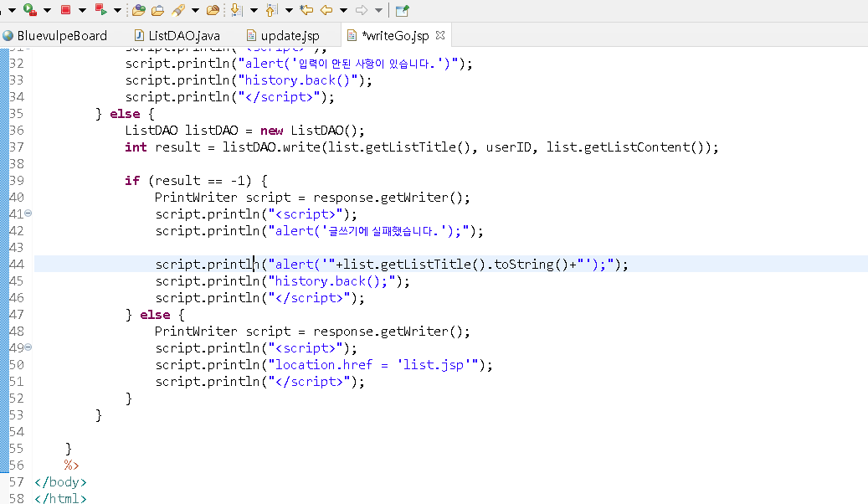868x504 pixels.
Task: Click the Pin Editor icon
Action: coord(403,10)
